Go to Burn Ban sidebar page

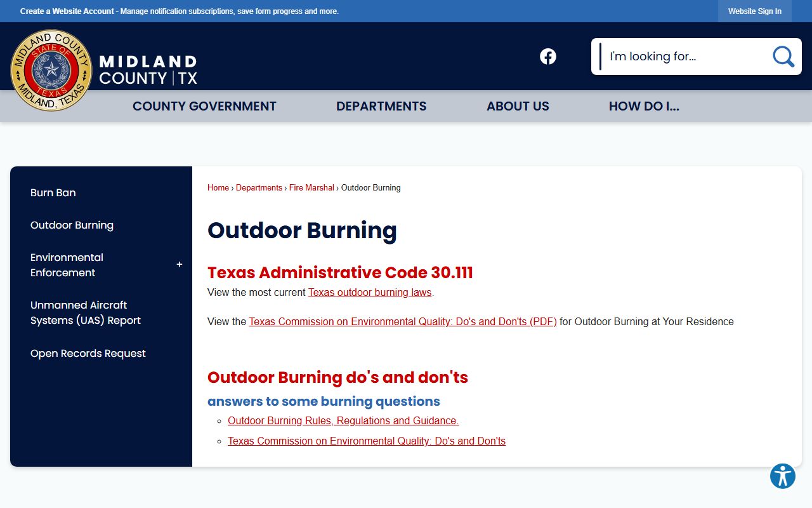53,193
